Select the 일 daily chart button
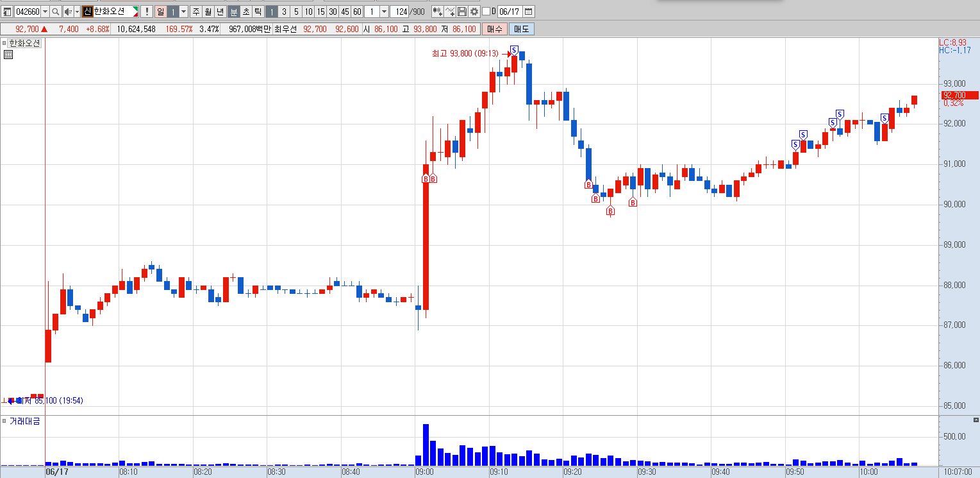 [x=160, y=12]
